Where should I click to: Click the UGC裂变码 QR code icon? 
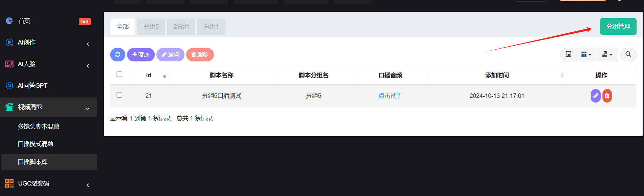(9, 184)
